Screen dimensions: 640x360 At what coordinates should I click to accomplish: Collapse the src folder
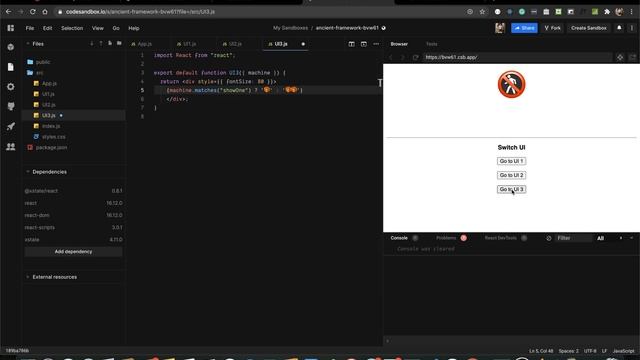point(35,73)
